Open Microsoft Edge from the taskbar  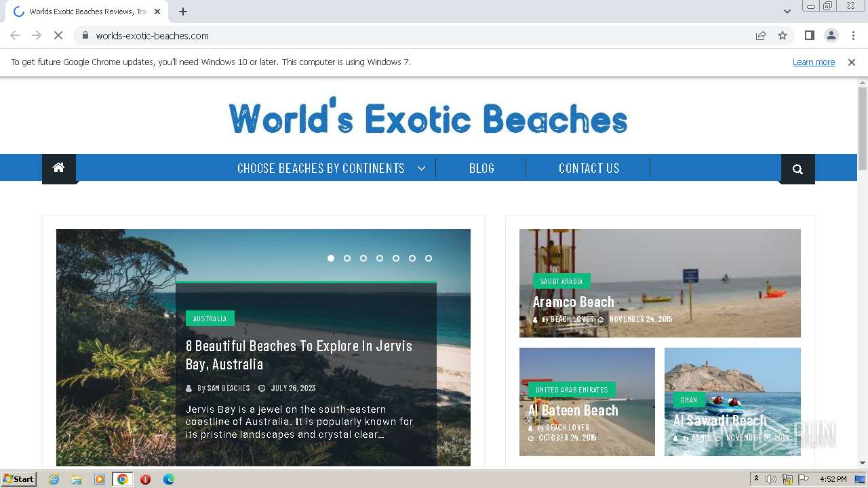pos(169,479)
